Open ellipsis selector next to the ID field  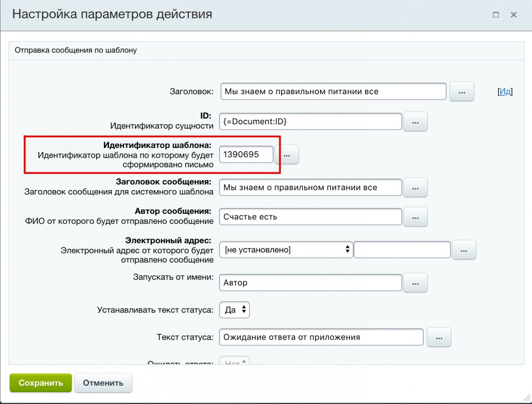tap(415, 122)
